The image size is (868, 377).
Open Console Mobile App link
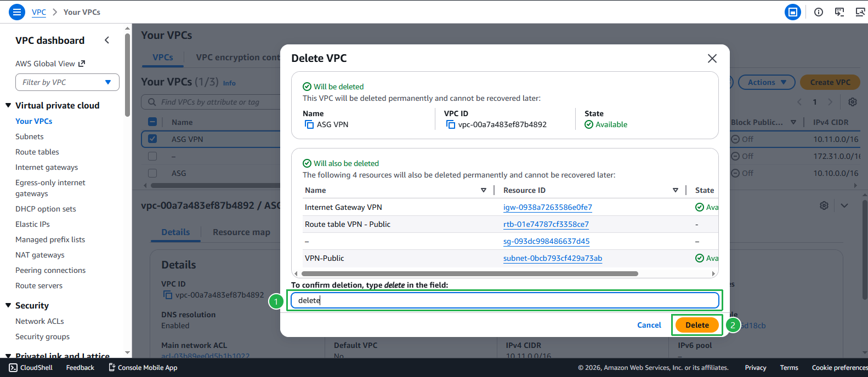coord(143,368)
